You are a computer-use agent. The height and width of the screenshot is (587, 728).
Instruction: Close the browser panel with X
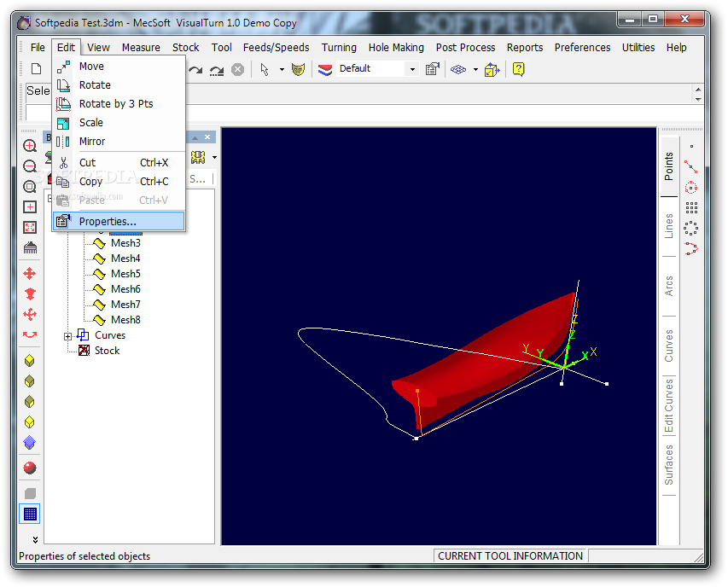click(x=207, y=137)
